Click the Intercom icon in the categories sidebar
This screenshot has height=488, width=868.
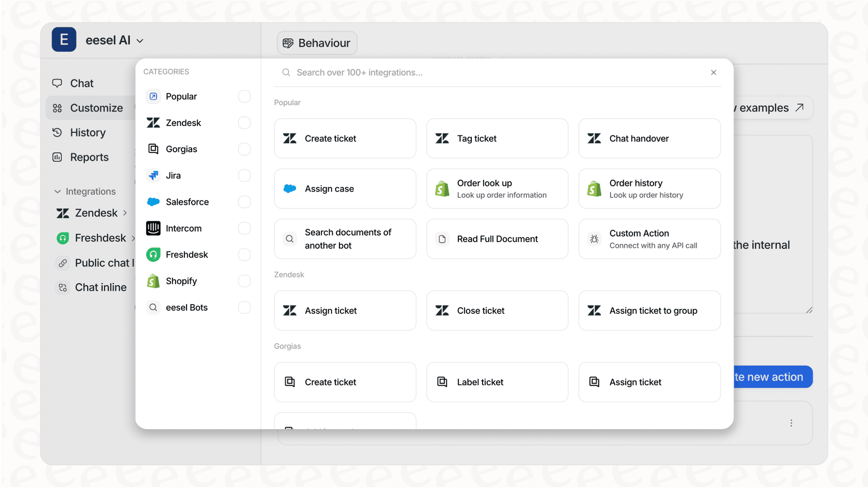153,228
